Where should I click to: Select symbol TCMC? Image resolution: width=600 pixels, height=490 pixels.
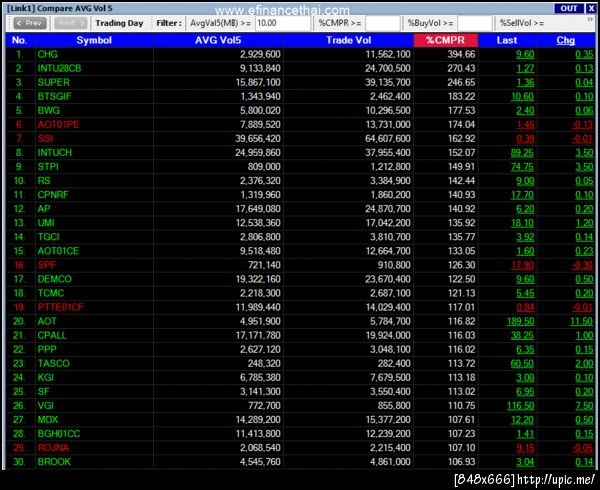51,293
